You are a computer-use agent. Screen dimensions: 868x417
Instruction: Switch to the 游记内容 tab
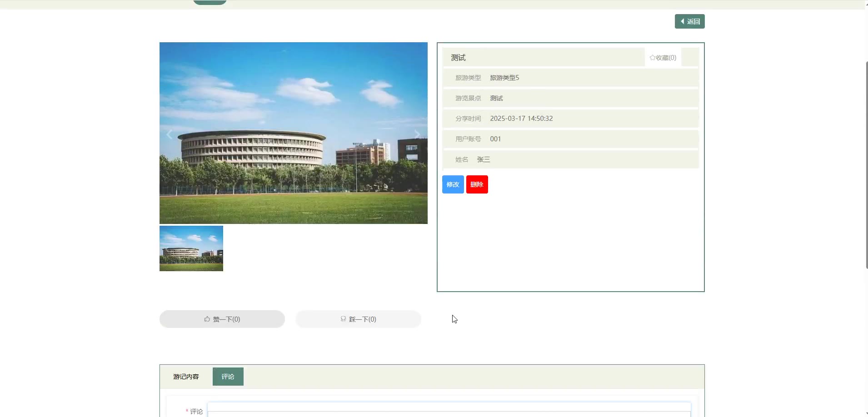[186, 377]
